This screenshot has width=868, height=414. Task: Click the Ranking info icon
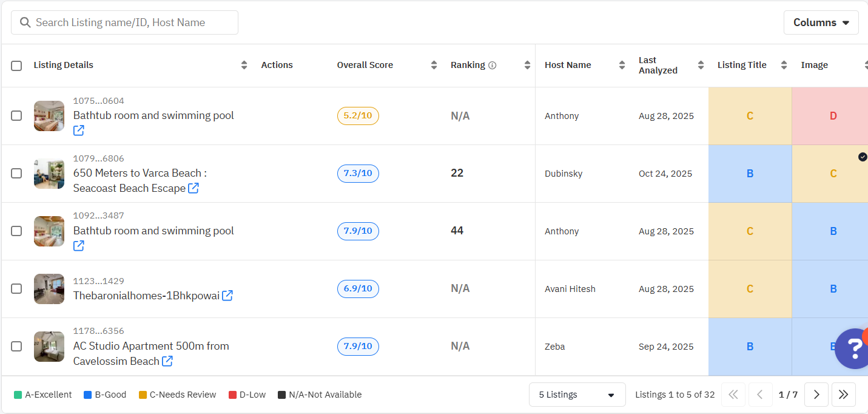coord(493,66)
